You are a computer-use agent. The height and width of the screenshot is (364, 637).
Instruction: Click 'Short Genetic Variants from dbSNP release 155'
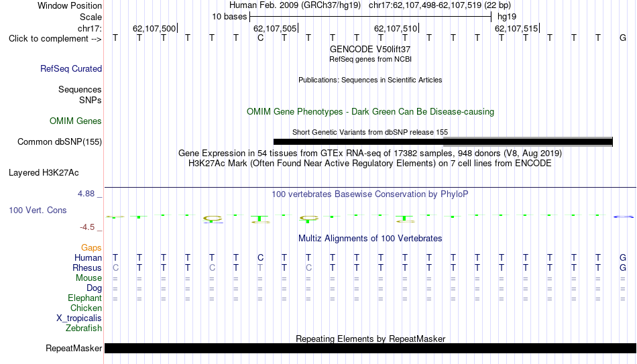(370, 132)
